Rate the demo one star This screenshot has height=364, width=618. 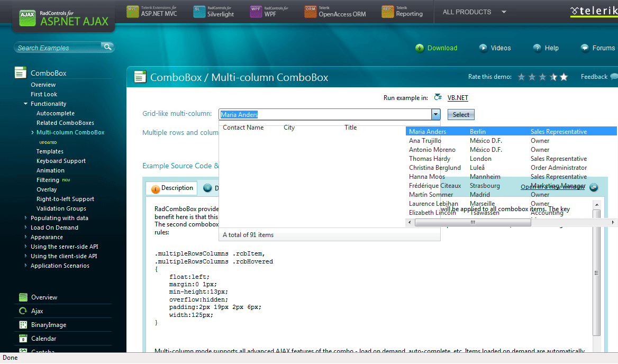coord(522,77)
